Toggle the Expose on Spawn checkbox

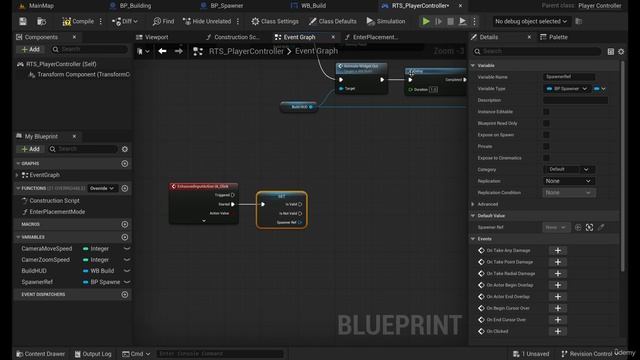click(546, 135)
